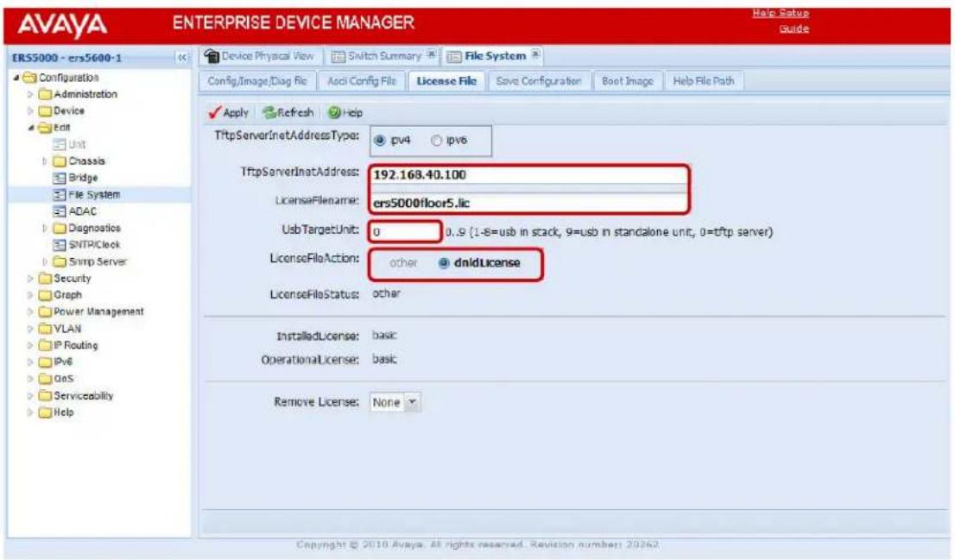
Task: Select the ipv6 address type
Action: [x=436, y=141]
